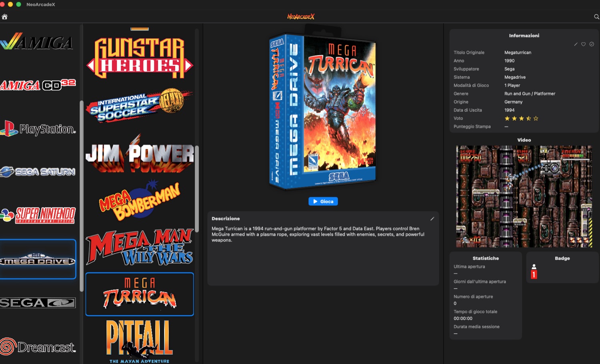Click the 'Durata media sessione' label
The height and width of the screenshot is (364, 600).
[476, 326]
